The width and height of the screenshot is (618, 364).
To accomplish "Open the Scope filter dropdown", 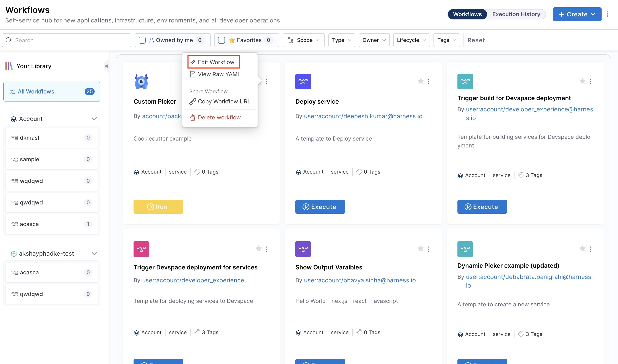I will tap(304, 40).
